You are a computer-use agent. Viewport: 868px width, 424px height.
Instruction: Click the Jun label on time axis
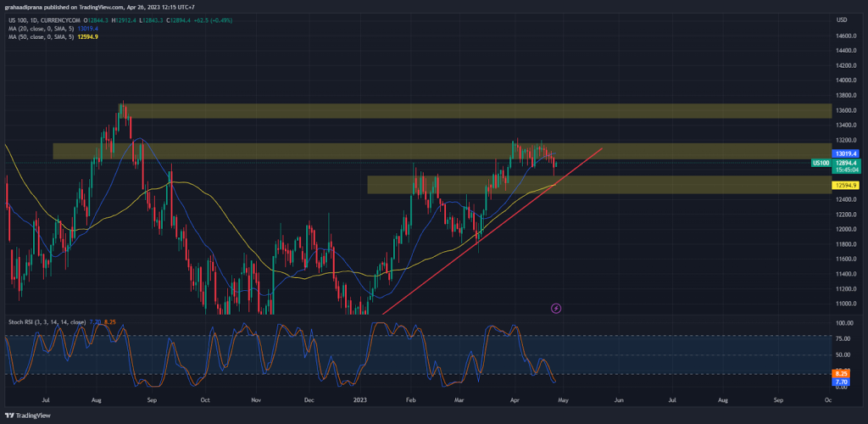[x=618, y=399]
